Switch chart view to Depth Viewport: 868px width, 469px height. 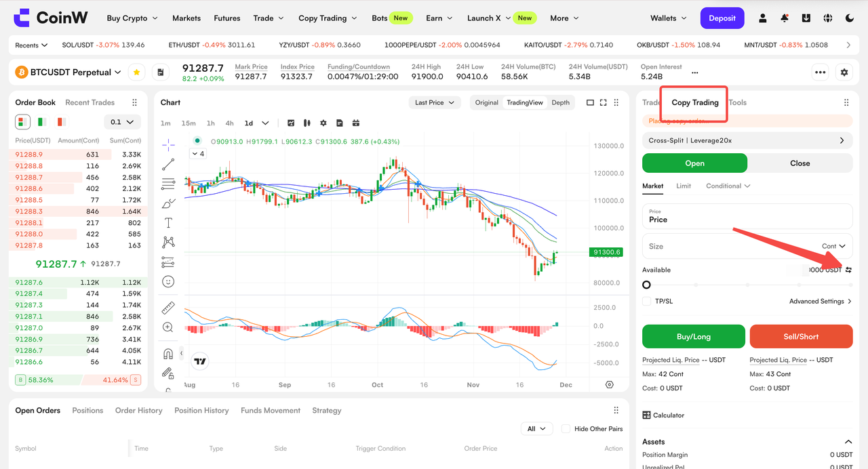[x=561, y=102]
